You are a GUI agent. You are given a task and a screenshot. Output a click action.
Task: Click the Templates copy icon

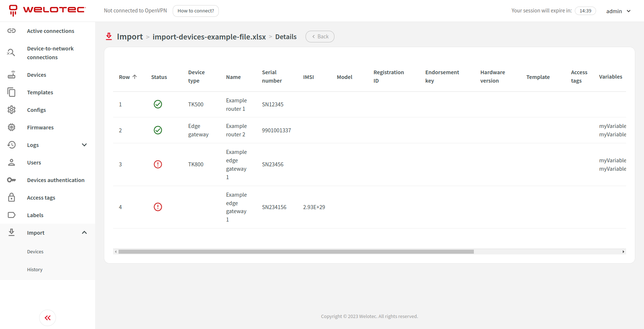(12, 92)
